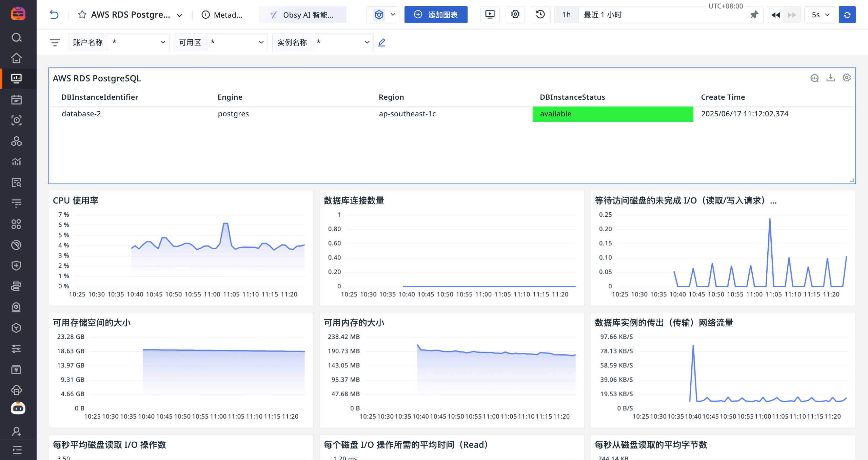The width and height of the screenshot is (868, 460).
Task: Open the explore magnifier icon on the table panel
Action: pyautogui.click(x=814, y=78)
